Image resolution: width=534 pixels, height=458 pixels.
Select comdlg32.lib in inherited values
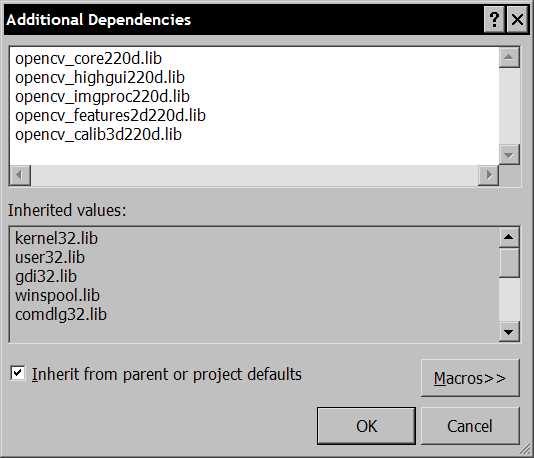coord(61,315)
